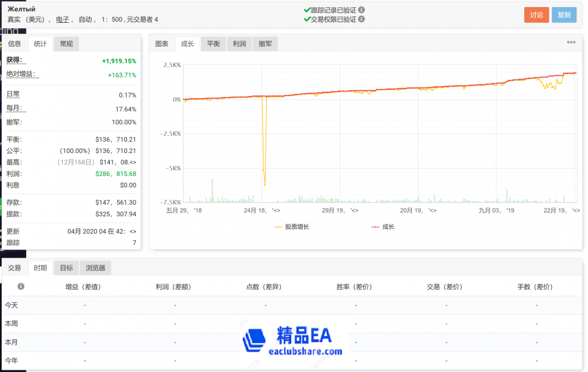
Task: Click the 今天 row label
Action: tap(11, 305)
